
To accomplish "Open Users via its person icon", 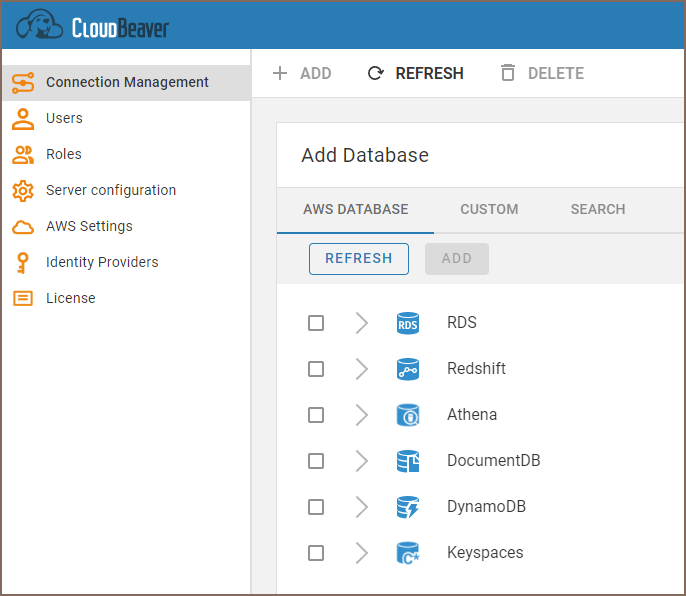I will [x=22, y=118].
